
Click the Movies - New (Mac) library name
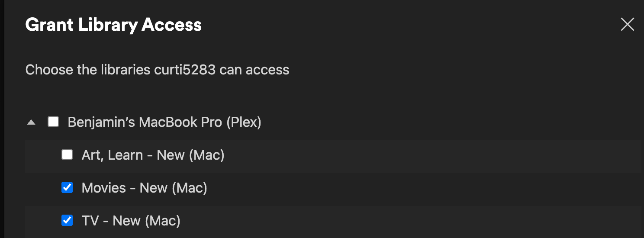pyautogui.click(x=144, y=188)
